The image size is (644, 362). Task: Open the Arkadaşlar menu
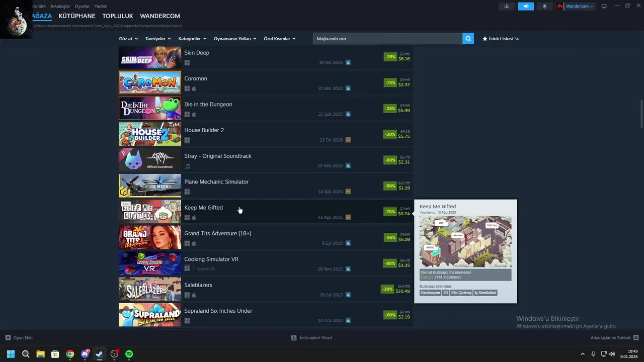tap(60, 6)
